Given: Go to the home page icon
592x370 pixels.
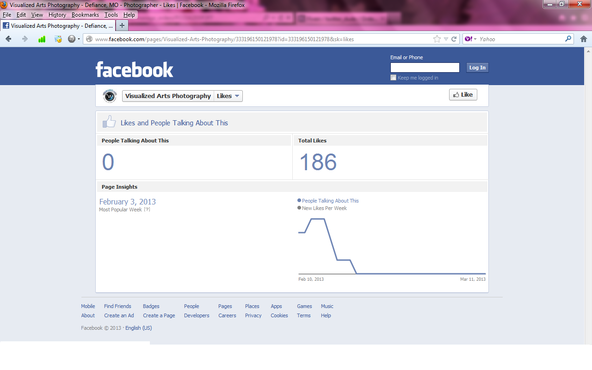Looking at the screenshot, I should 583,39.
